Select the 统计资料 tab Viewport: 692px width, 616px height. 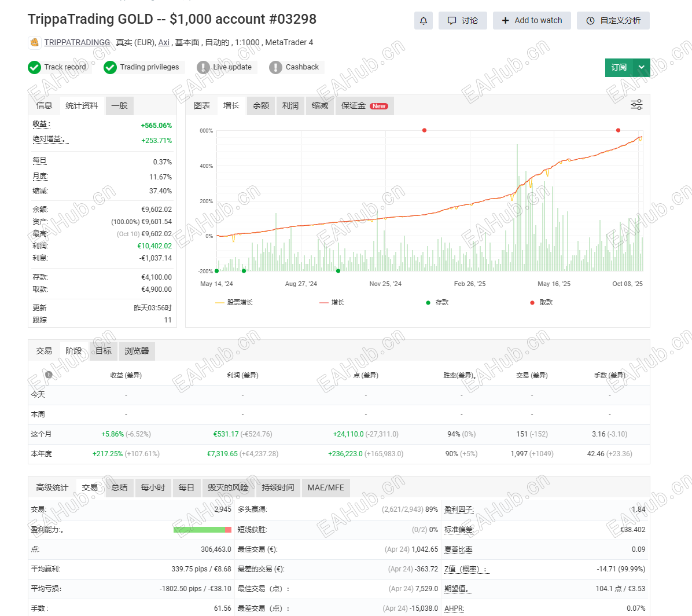pos(82,105)
